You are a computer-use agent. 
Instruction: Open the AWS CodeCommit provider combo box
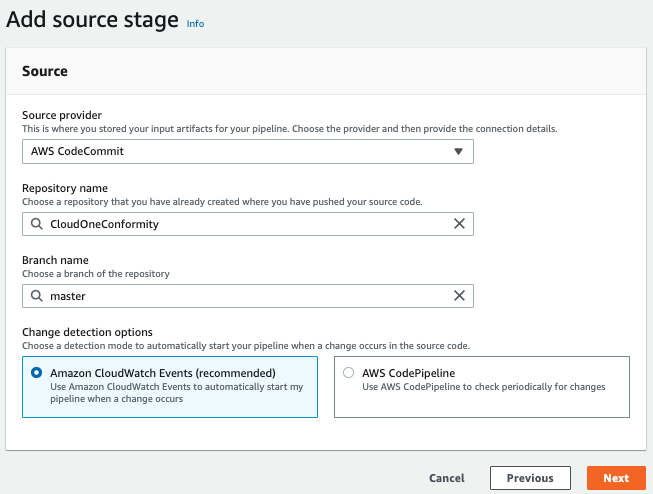click(248, 151)
